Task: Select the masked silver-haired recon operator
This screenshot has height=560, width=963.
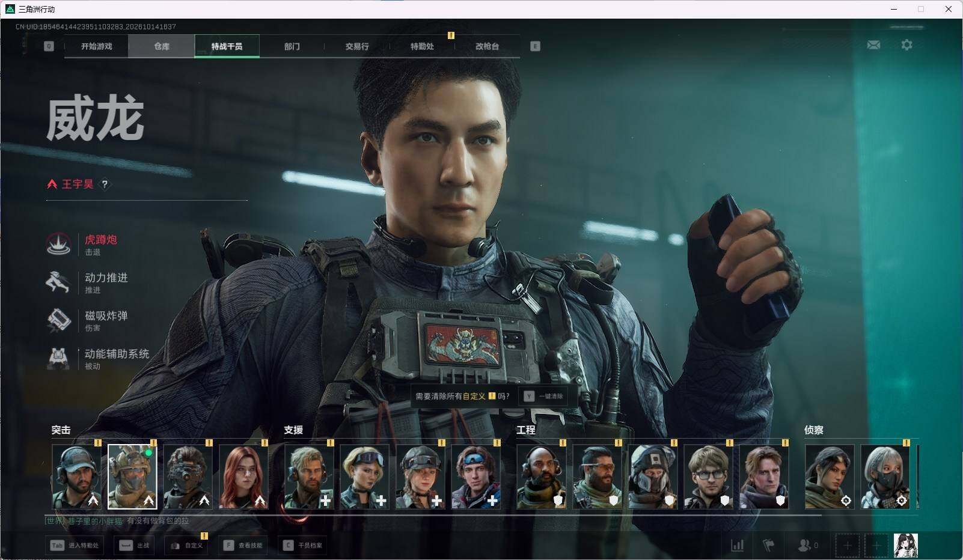Action: coord(884,477)
